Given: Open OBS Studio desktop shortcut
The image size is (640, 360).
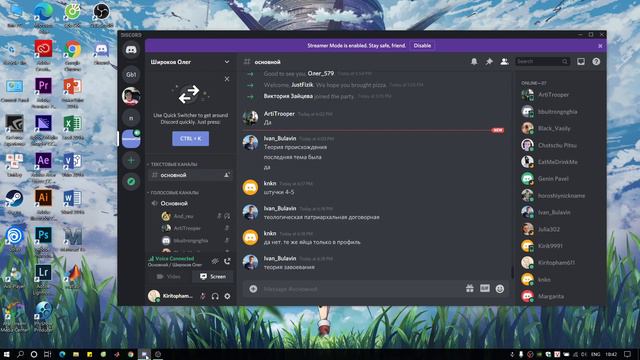Looking at the screenshot, I should (101, 16).
